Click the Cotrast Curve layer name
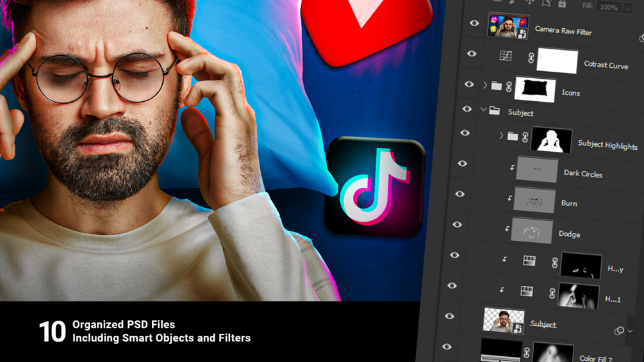 coord(606,65)
